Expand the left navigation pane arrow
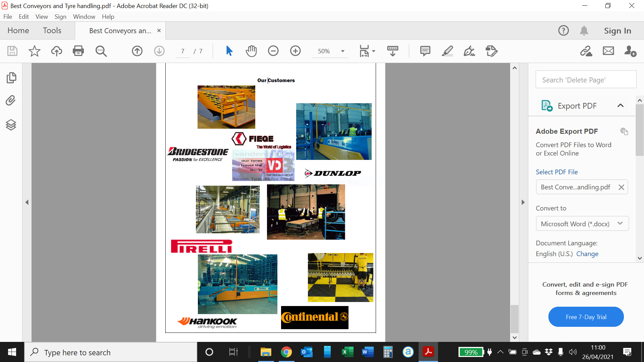Viewport: 644px width, 362px height. click(x=27, y=202)
